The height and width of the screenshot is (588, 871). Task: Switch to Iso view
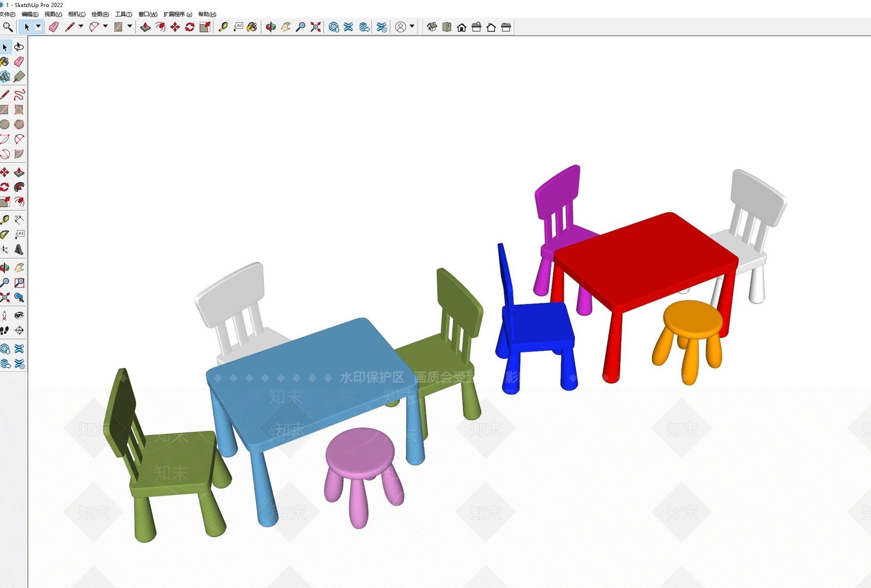point(432,27)
